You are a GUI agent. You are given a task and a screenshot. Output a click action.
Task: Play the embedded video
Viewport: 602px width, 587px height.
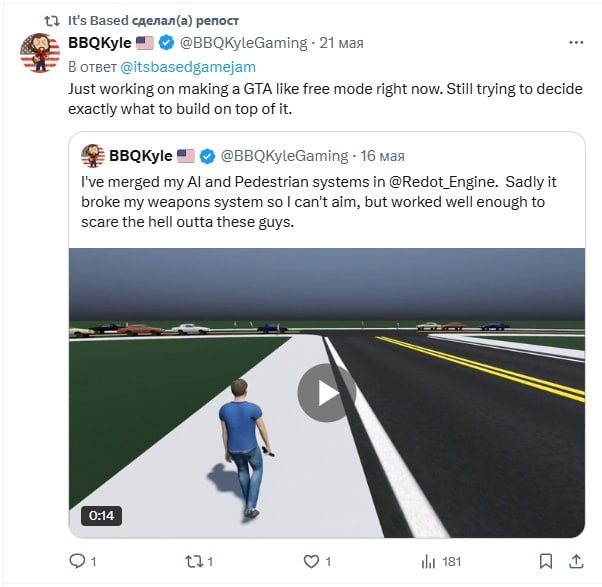click(x=326, y=392)
